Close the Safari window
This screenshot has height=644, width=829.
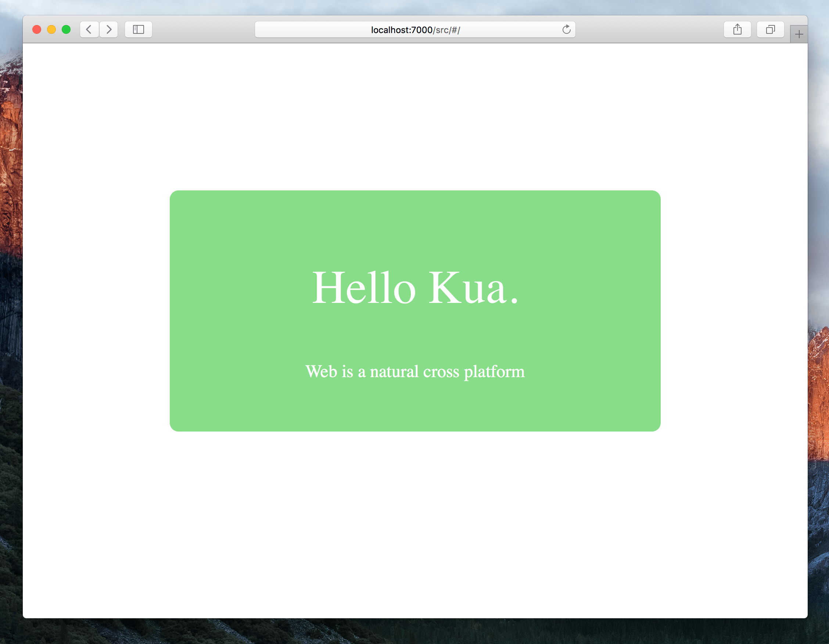tap(37, 30)
